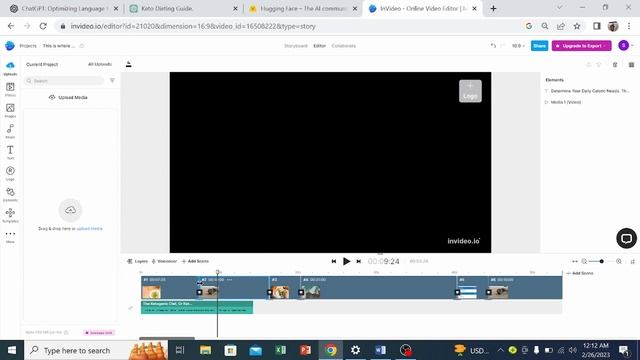This screenshot has height=360, width=640.
Task: Open the Projects breadcrumb link
Action: click(x=28, y=46)
